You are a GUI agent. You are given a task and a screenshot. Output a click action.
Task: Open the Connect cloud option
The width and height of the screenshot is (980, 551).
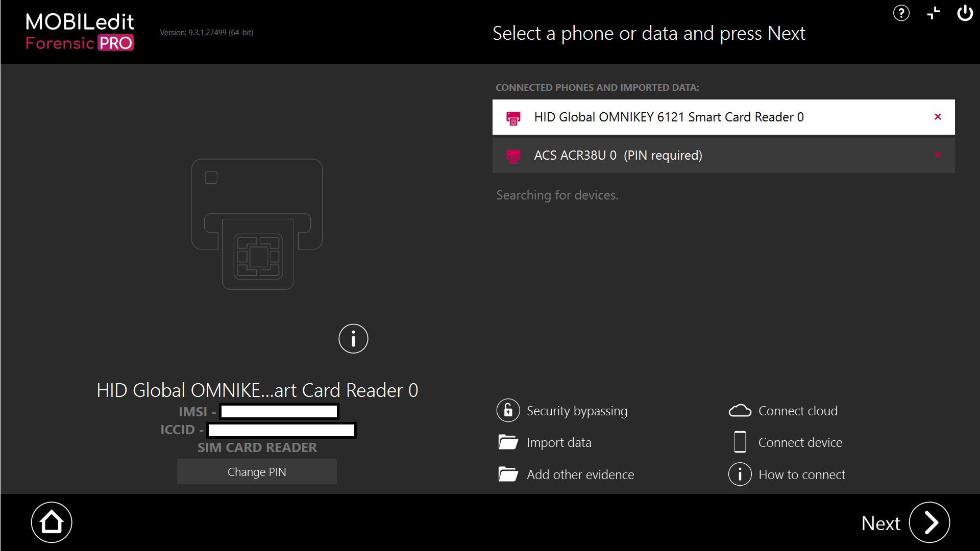click(x=798, y=411)
